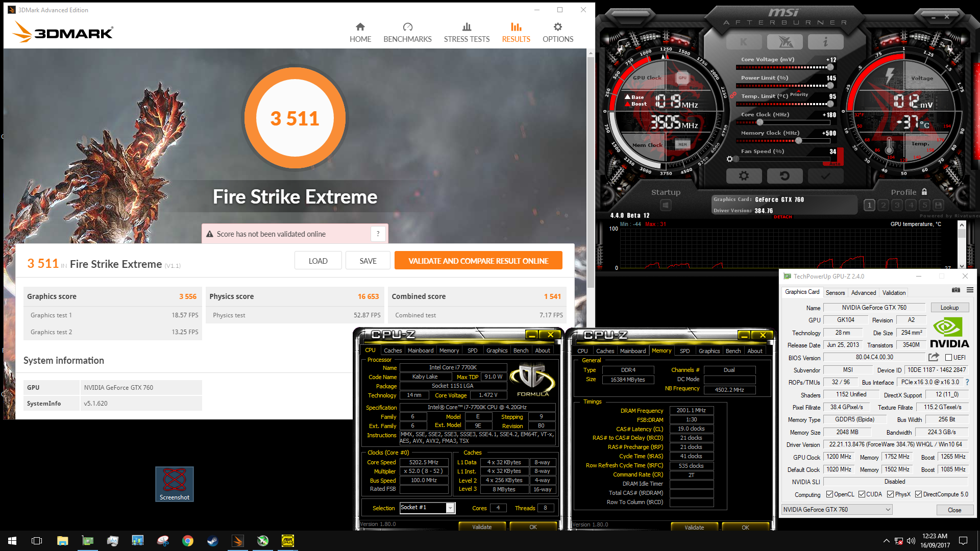Apply Afterburner settings with the checkmark button

(825, 176)
